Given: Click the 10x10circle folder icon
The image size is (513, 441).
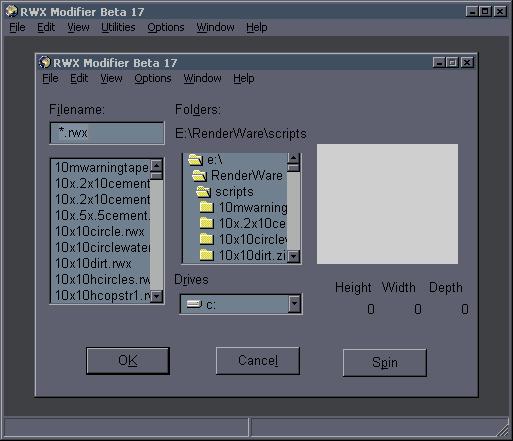Looking at the screenshot, I should pos(207,239).
